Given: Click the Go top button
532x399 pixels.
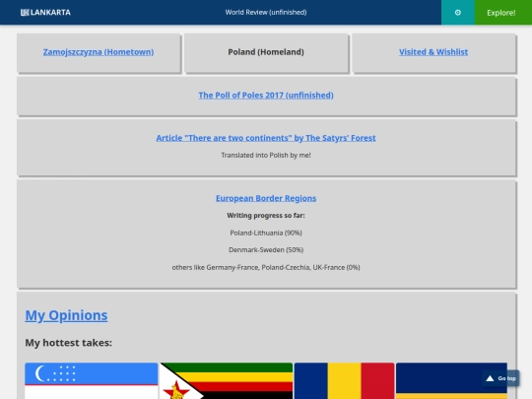Looking at the screenshot, I should click(x=500, y=378).
